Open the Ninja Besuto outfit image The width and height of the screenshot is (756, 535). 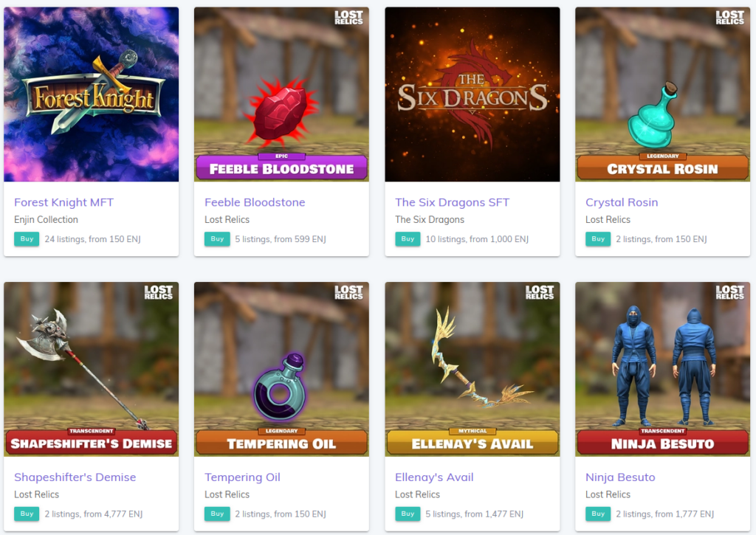[663, 369]
